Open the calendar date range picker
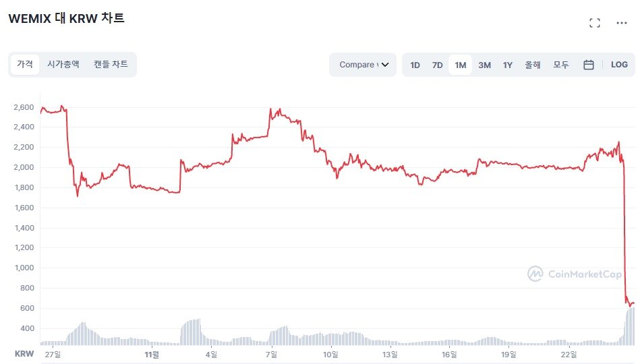Image resolution: width=640 pixels, height=364 pixels. pos(588,65)
